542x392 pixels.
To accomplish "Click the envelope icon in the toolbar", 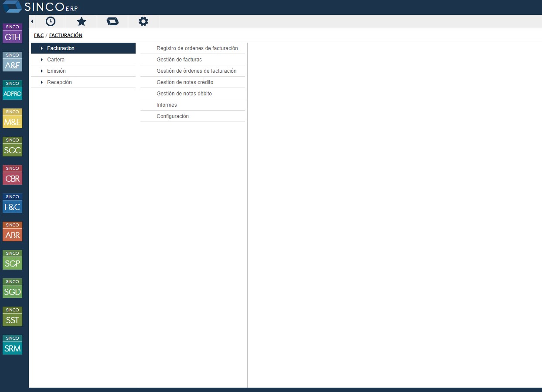I will point(112,21).
